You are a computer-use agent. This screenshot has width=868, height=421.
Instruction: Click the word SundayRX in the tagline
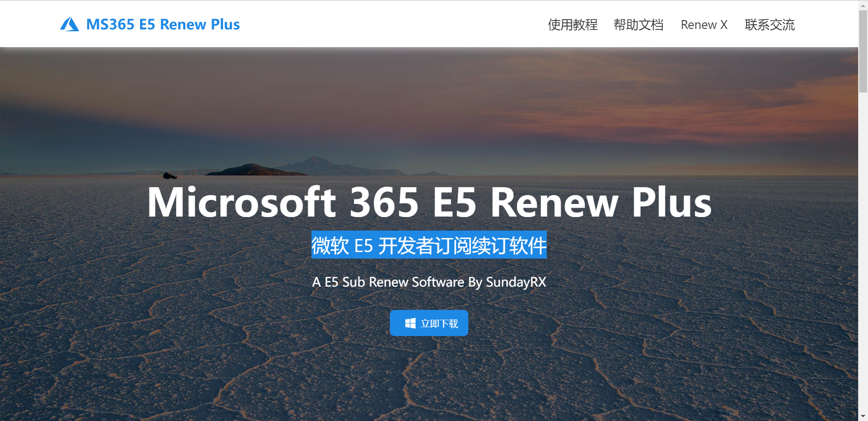click(x=516, y=282)
